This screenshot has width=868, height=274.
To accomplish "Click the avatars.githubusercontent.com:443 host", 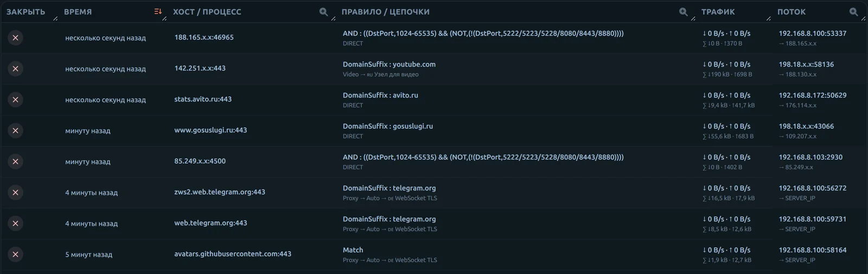I will point(233,254).
